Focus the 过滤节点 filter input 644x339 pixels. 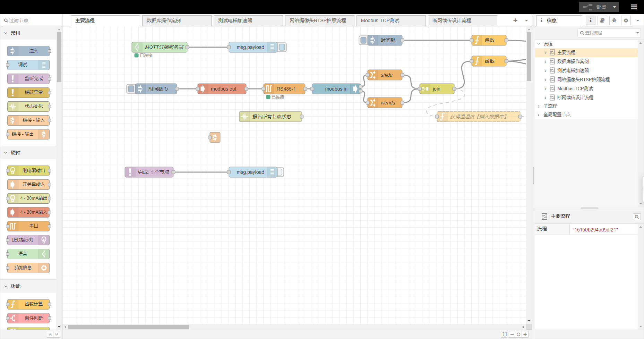tap(31, 20)
